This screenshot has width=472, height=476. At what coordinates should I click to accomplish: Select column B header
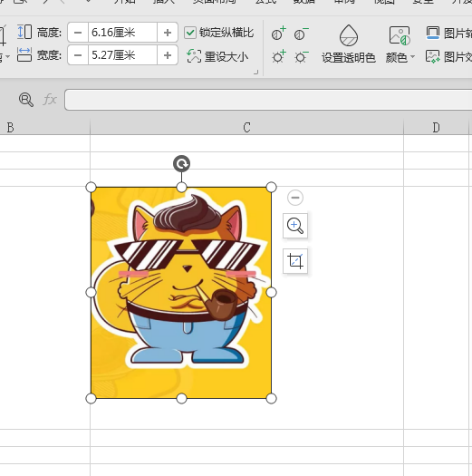pos(45,127)
